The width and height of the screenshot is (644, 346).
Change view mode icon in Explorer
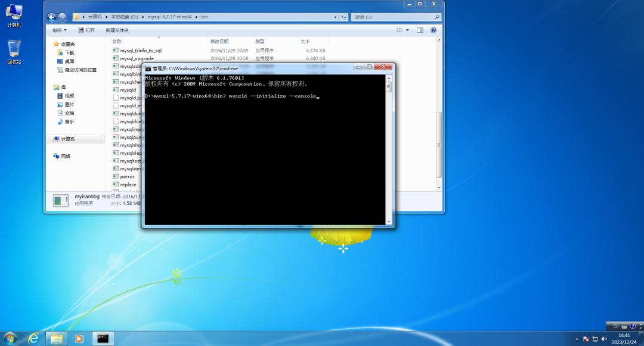[x=399, y=30]
